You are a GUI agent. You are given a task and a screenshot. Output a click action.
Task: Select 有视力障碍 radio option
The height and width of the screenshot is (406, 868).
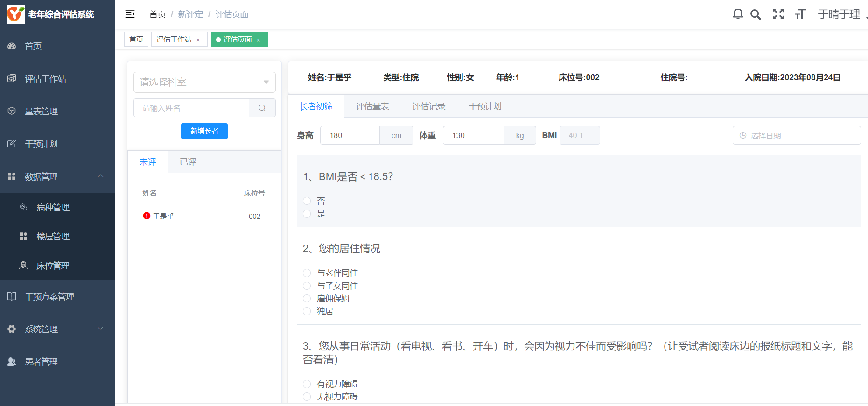pos(307,384)
